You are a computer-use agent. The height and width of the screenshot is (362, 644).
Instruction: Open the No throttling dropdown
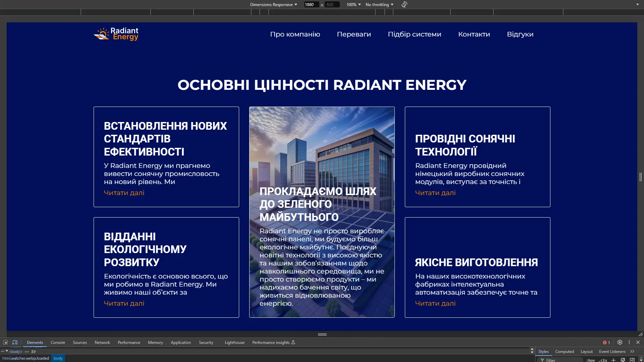[x=379, y=4]
